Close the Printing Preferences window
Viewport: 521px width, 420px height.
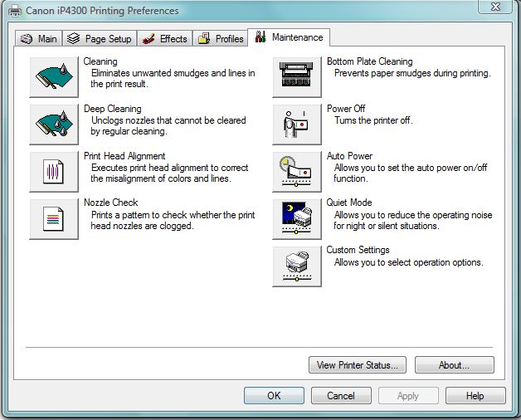495,7
